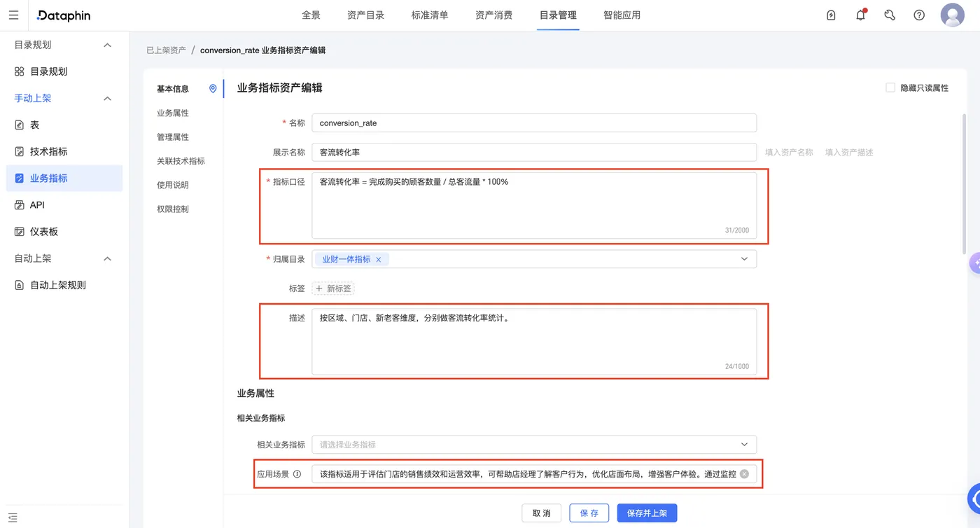Go to 资产消费 top tab
980x528 pixels.
tap(493, 15)
